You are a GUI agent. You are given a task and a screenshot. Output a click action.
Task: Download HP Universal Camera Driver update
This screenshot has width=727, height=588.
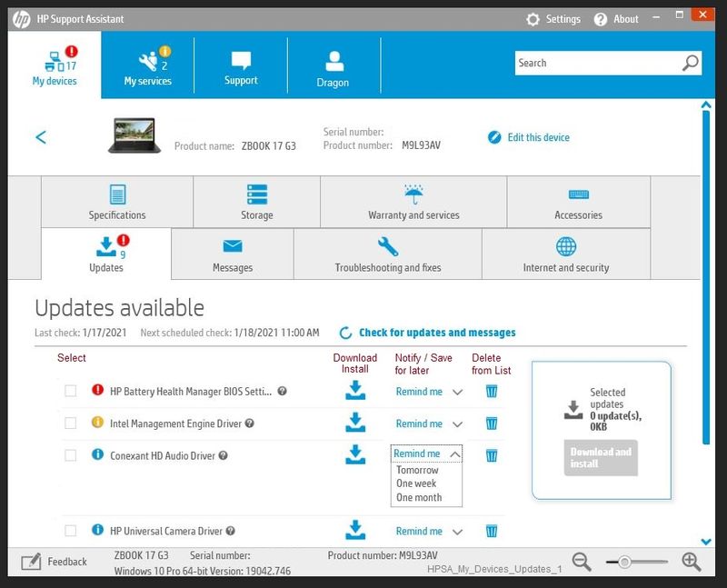coord(355,530)
